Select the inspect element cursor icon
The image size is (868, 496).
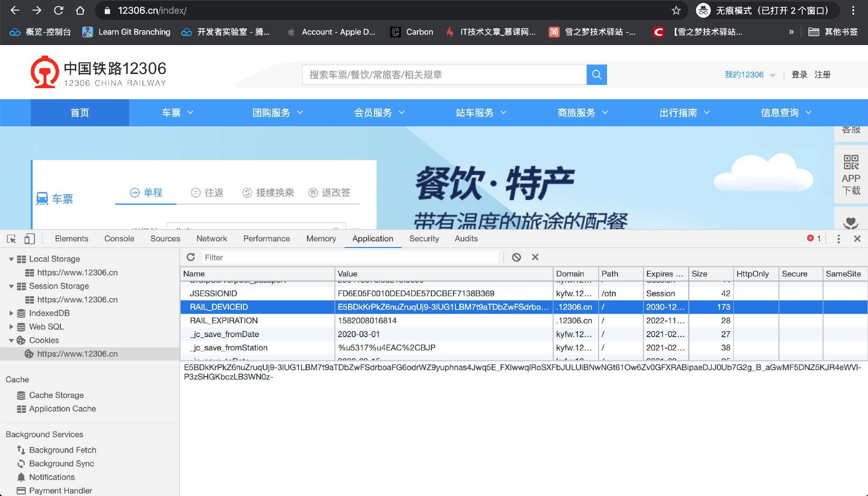click(x=11, y=239)
